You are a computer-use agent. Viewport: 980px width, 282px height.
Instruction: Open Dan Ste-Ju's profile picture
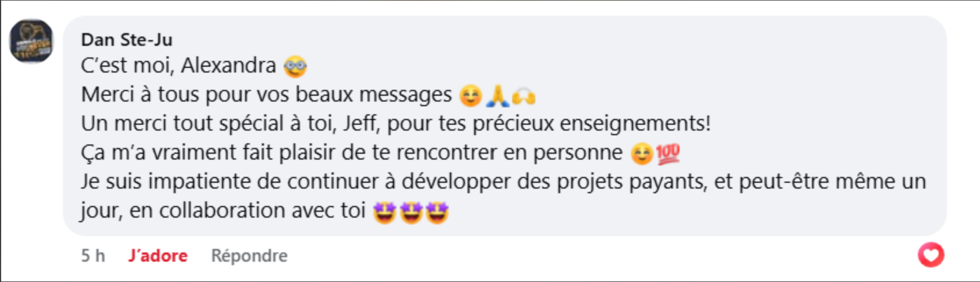click(31, 41)
